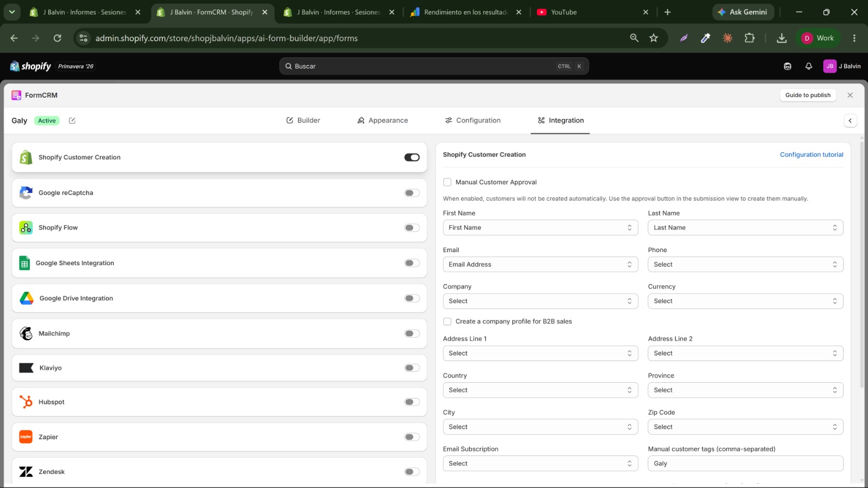Click the Google reCaptcha icon

point(26,192)
